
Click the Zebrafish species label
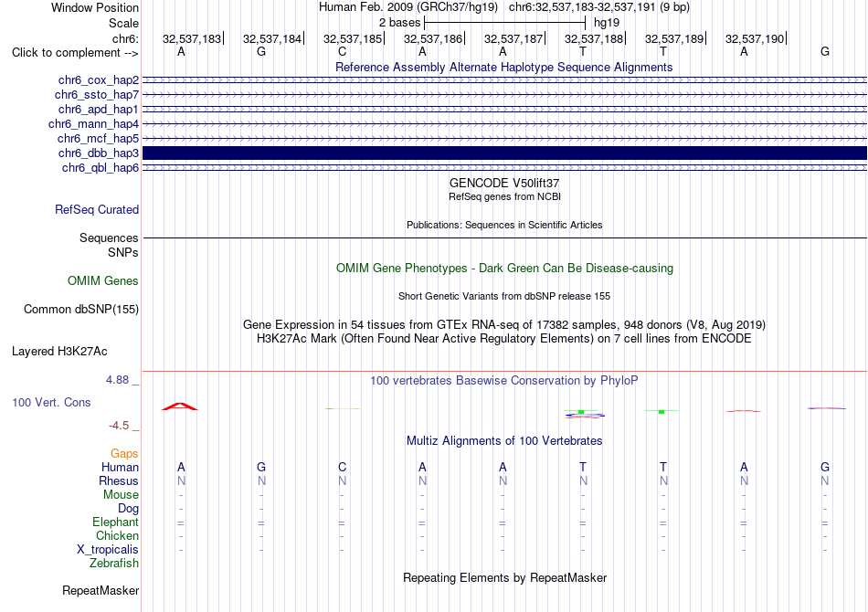(x=114, y=564)
